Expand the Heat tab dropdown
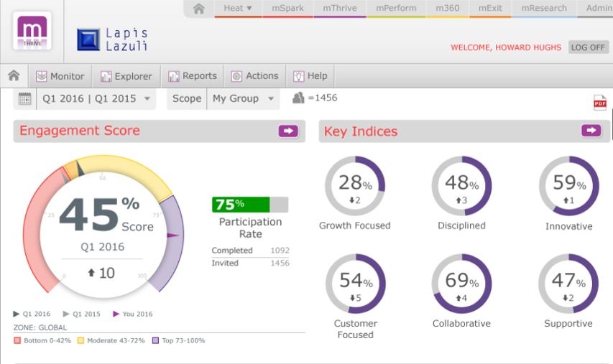 coord(238,9)
